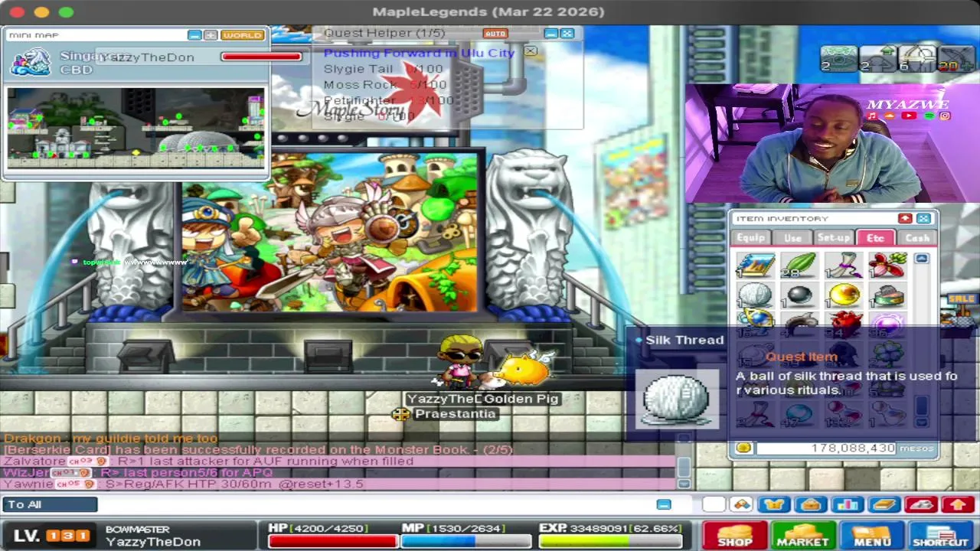The width and height of the screenshot is (980, 551).
Task: Open the Cash SHOP button
Action: click(x=735, y=535)
